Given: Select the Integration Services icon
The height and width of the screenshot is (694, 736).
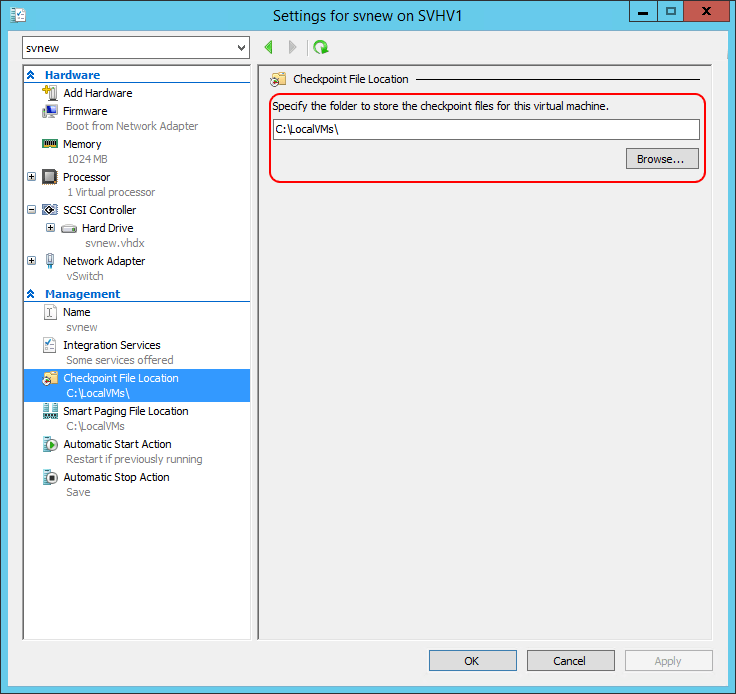Looking at the screenshot, I should coord(50,345).
